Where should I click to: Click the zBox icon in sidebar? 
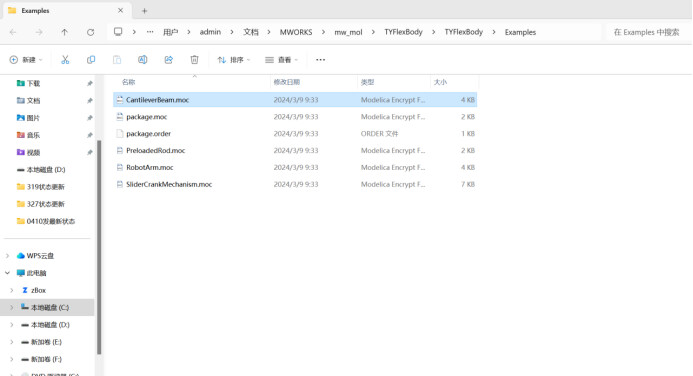[25, 290]
